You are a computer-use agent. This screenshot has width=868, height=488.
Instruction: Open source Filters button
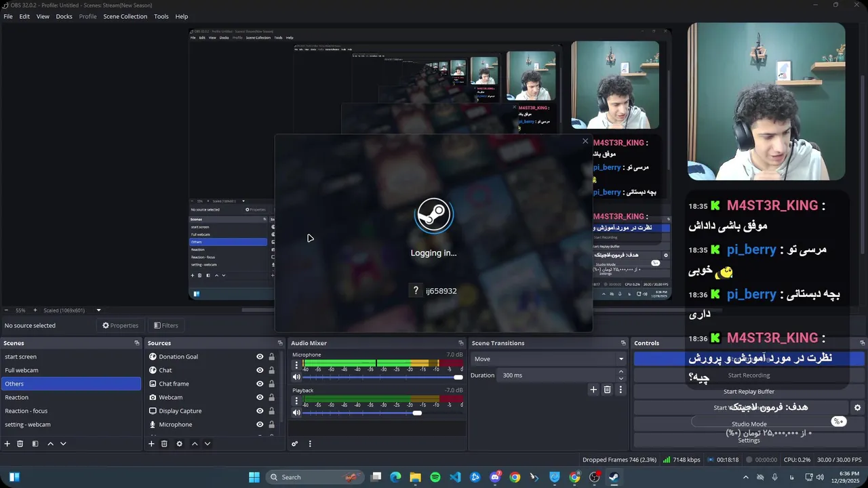[165, 325]
